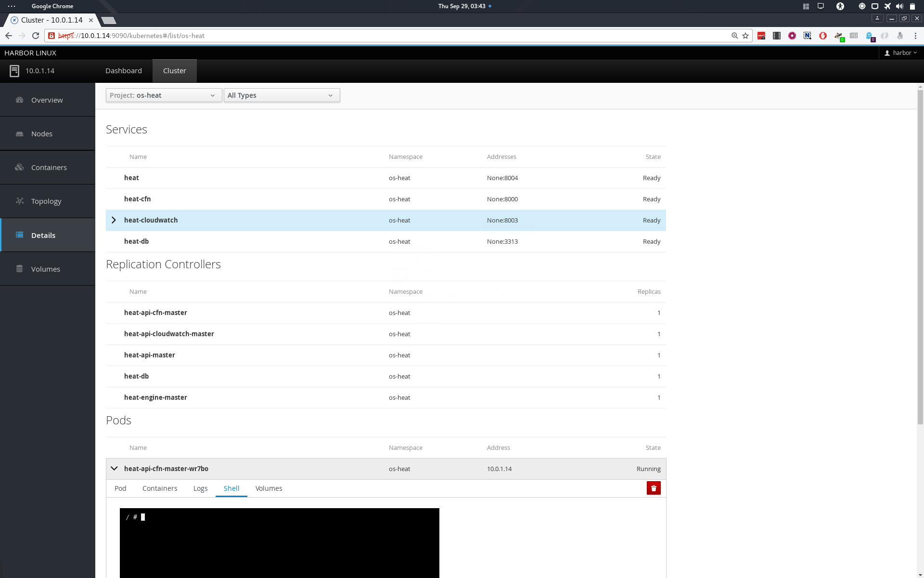Bookmark this page with the star icon
The height and width of the screenshot is (578, 924).
click(x=745, y=36)
